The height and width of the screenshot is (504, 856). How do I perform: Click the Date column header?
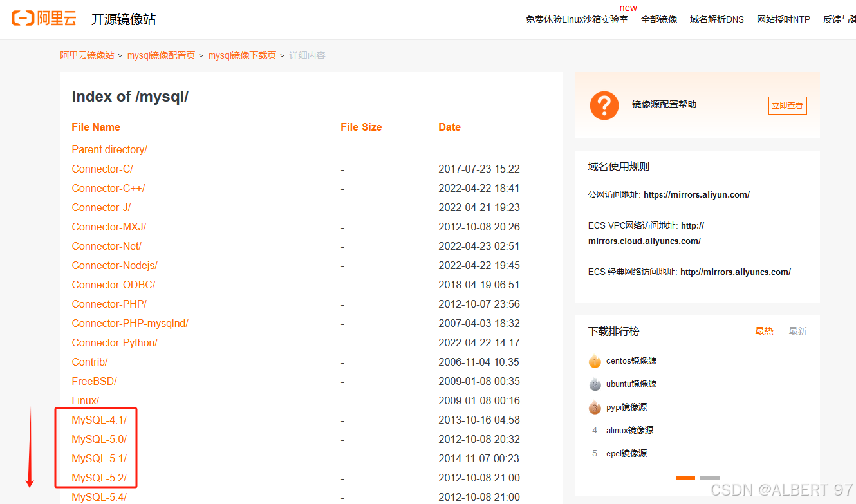click(x=449, y=127)
